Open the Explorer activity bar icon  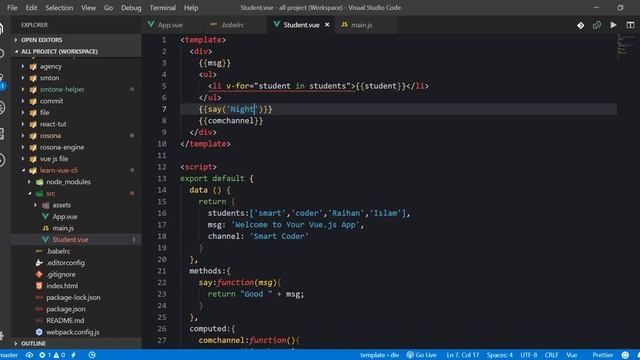click(2, 29)
